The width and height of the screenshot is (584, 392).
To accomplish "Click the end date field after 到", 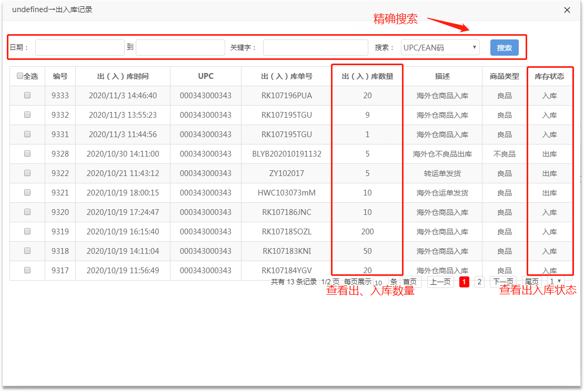I will tap(180, 48).
